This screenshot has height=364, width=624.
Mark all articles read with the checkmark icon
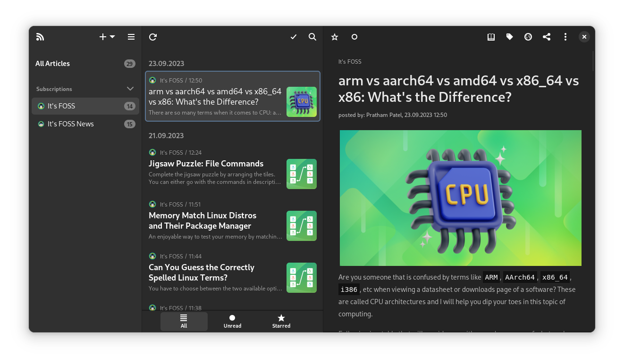[x=293, y=37]
